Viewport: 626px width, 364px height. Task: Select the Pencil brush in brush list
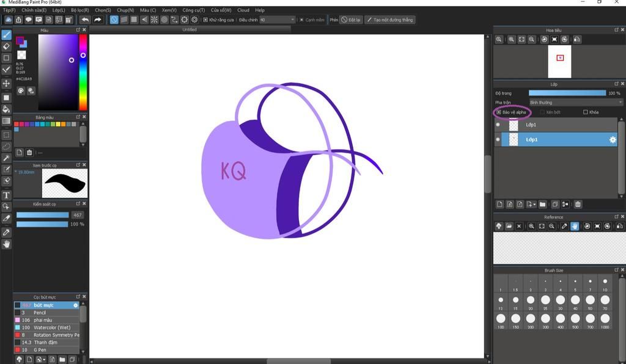pyautogui.click(x=46, y=313)
